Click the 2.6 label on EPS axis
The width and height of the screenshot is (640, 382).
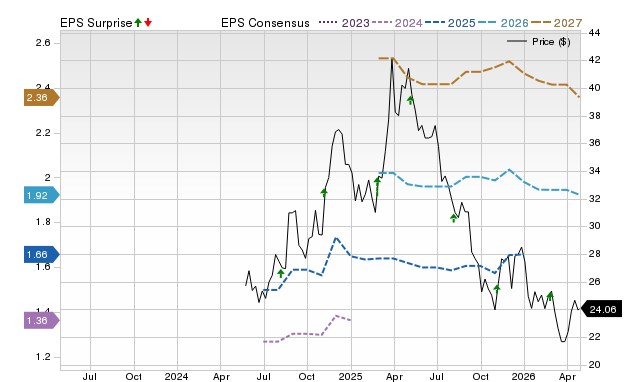(43, 43)
